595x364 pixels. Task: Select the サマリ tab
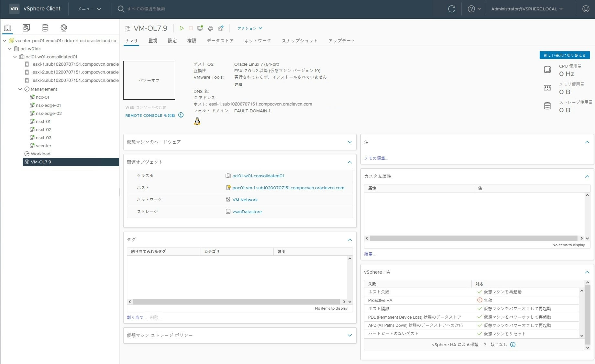pos(131,41)
